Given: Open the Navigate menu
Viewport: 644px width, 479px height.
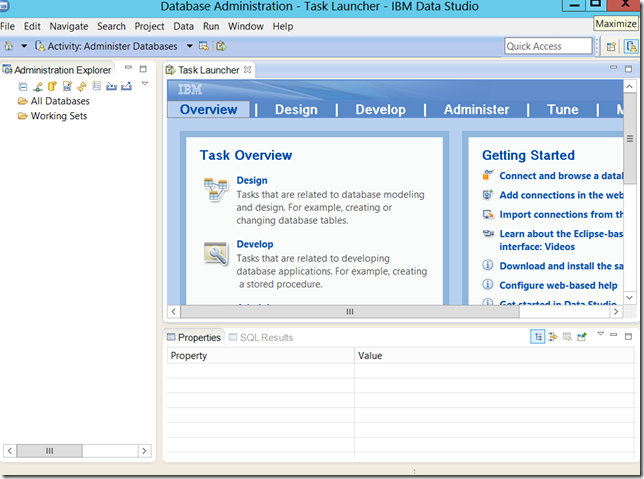Looking at the screenshot, I should pyautogui.click(x=69, y=26).
